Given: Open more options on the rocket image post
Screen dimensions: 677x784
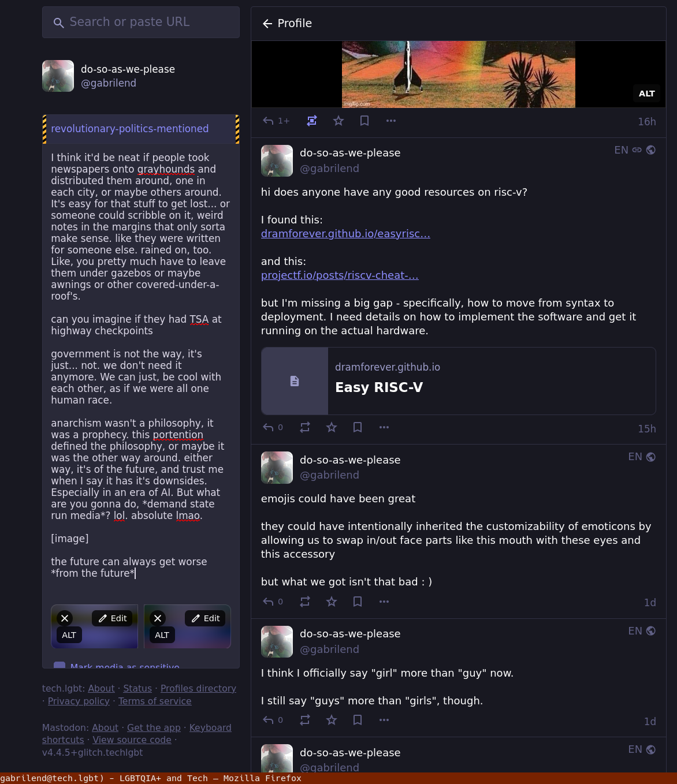Looking at the screenshot, I should click(x=391, y=121).
